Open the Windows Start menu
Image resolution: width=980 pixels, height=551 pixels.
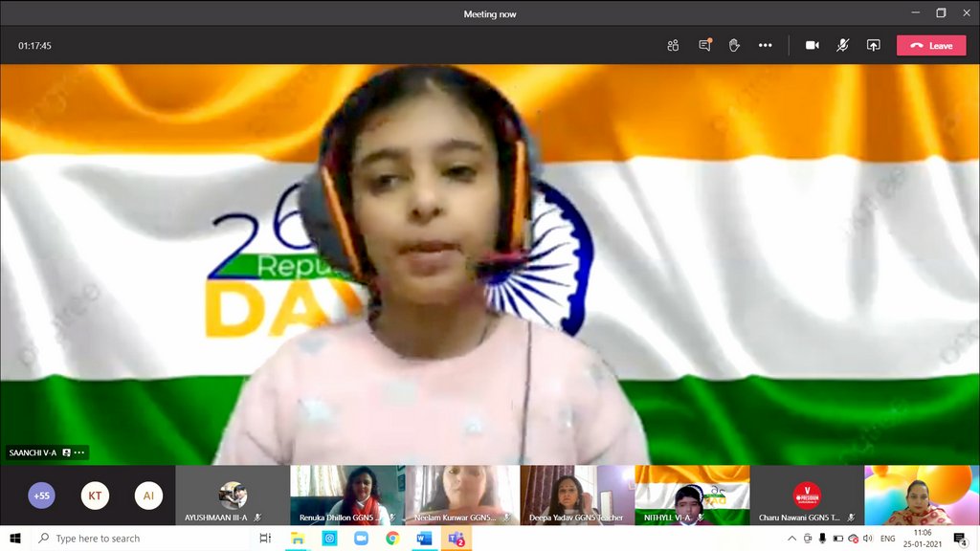(x=15, y=538)
